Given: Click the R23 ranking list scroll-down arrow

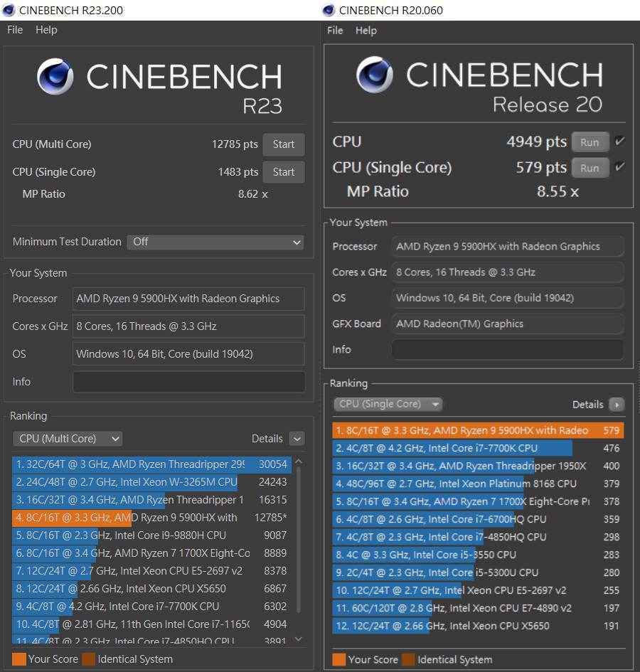Looking at the screenshot, I should tap(299, 639).
